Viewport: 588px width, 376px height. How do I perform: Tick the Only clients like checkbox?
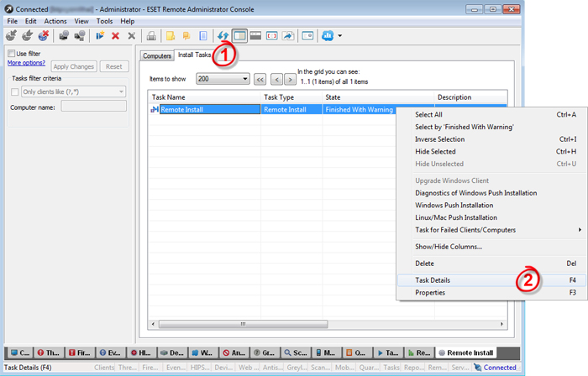coord(14,91)
